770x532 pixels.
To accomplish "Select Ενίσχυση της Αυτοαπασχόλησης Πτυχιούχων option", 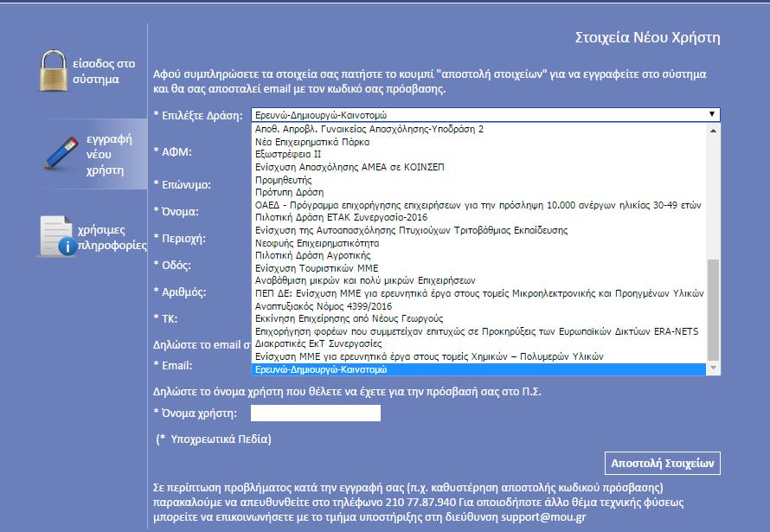I will click(x=478, y=230).
